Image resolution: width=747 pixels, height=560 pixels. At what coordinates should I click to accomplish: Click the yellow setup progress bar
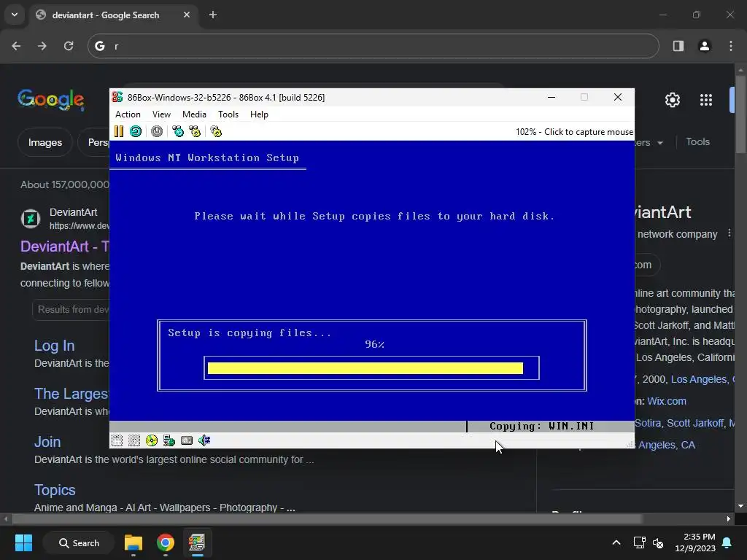(x=365, y=368)
